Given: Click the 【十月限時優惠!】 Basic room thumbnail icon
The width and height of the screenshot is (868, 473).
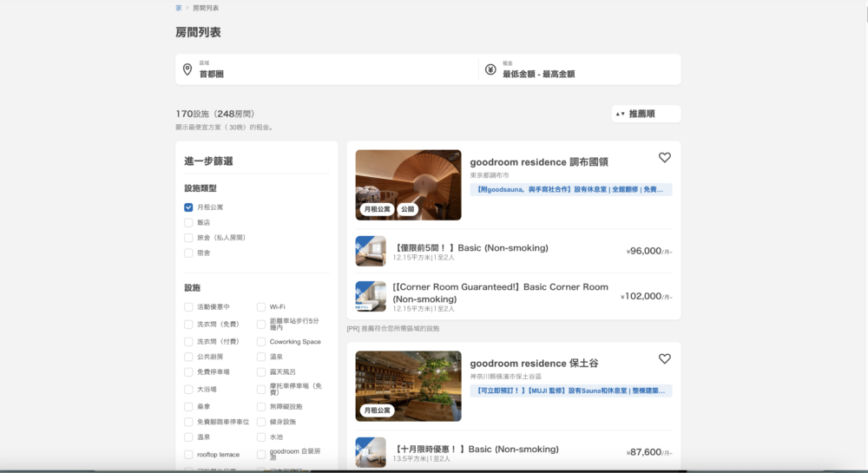Looking at the screenshot, I should pyautogui.click(x=371, y=452).
